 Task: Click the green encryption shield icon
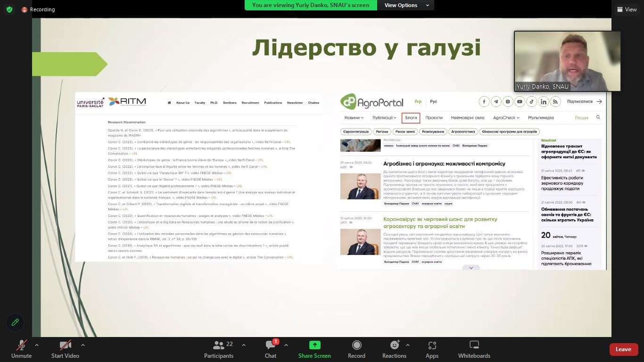click(x=9, y=9)
